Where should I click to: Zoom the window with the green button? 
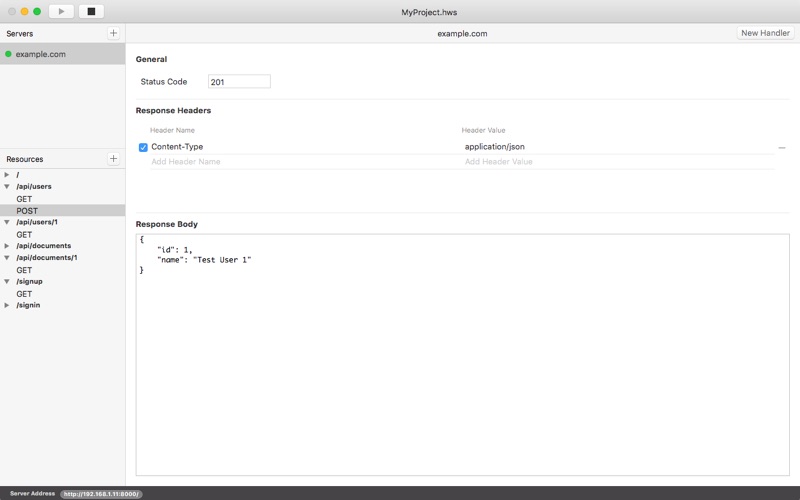pos(37,11)
